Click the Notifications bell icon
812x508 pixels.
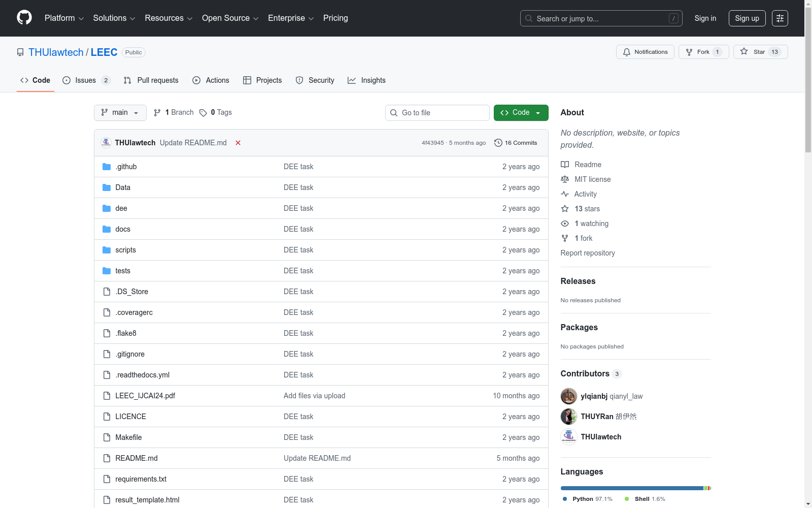627,52
